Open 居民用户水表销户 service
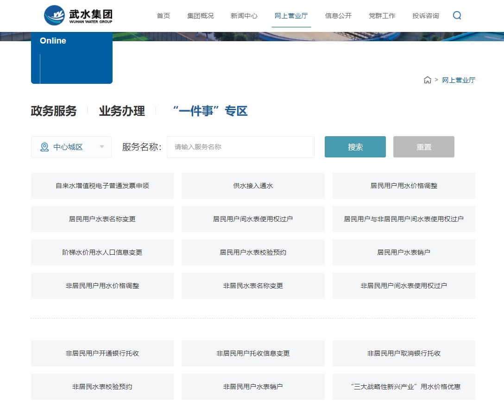 point(403,252)
